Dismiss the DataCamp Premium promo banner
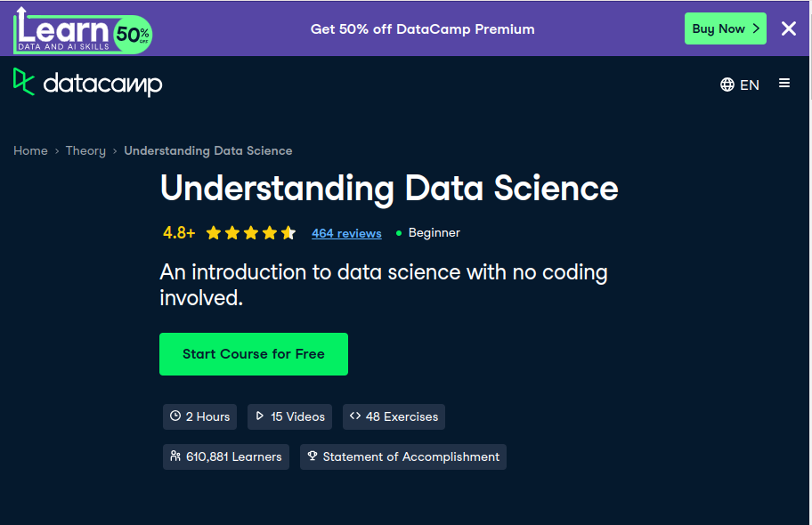The height and width of the screenshot is (525, 812). point(788,28)
